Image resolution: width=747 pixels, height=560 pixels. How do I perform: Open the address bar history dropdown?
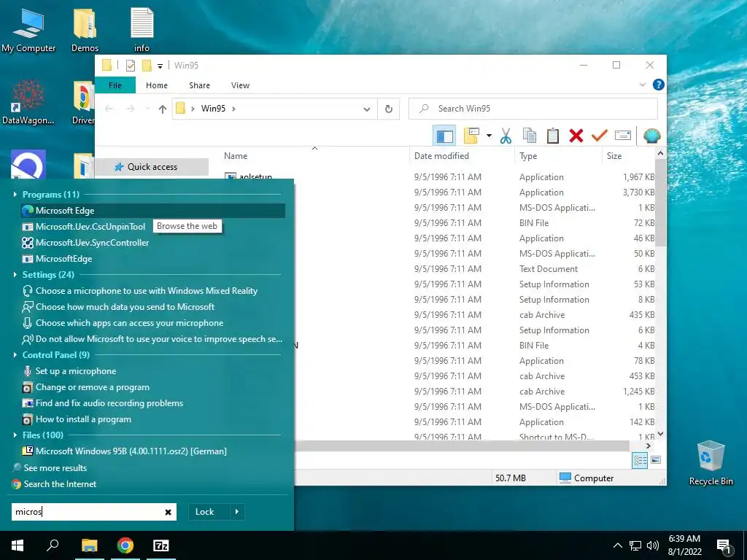(367, 109)
